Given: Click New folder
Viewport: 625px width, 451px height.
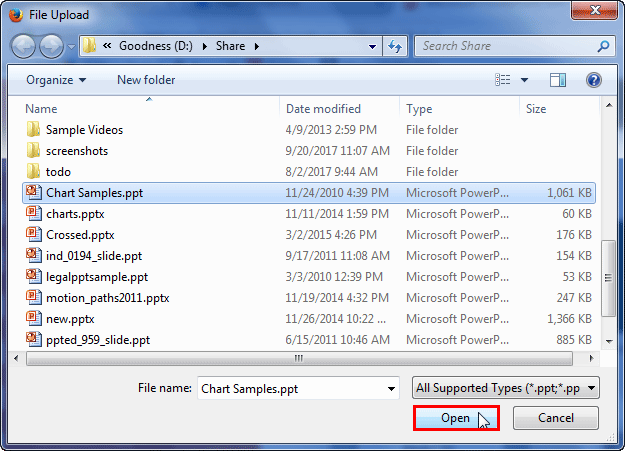Looking at the screenshot, I should 146,80.
